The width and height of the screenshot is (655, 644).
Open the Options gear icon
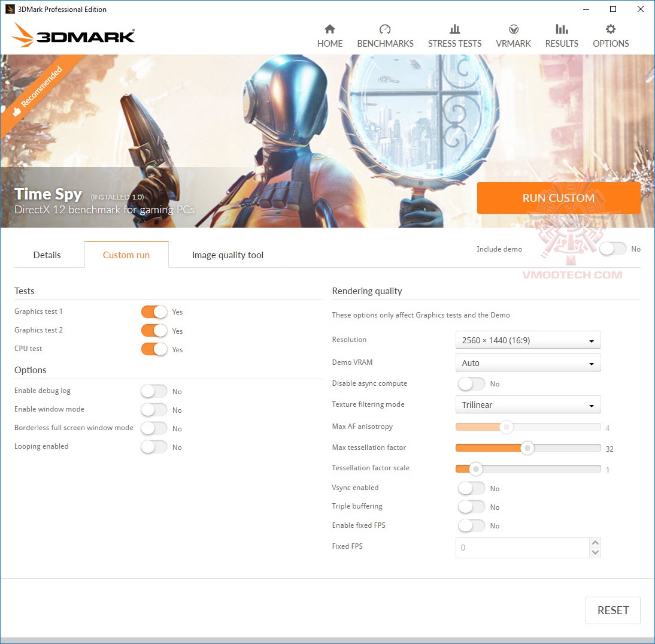coord(610,29)
